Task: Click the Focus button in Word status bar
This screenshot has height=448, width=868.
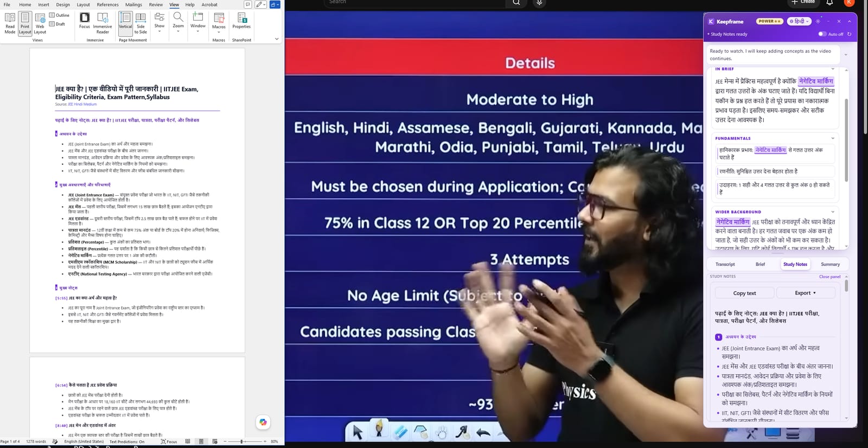Action: [169, 441]
